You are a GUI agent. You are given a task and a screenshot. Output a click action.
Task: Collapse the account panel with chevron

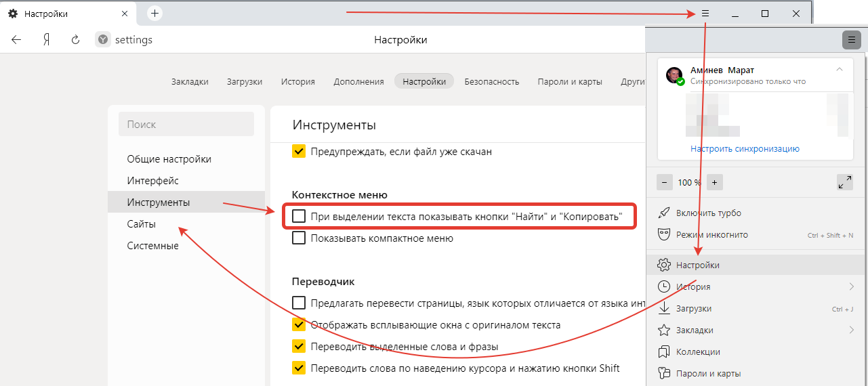[x=840, y=69]
